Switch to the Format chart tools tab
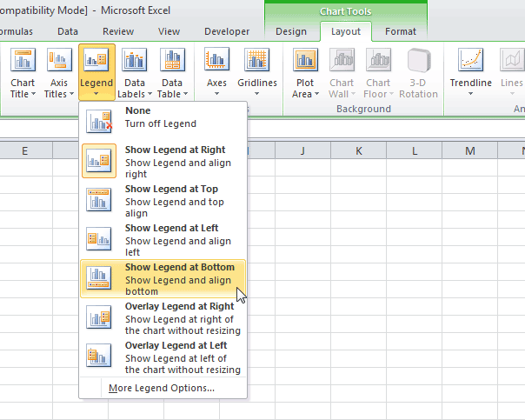The image size is (525, 420). pos(401,31)
